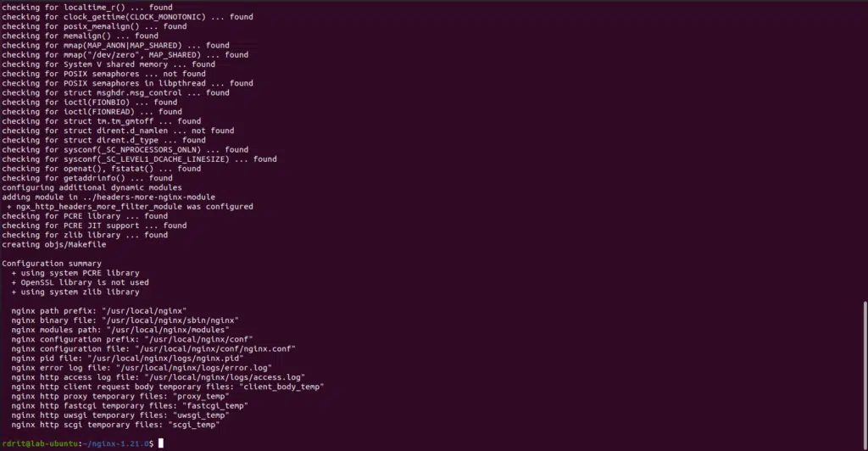Click the nginx.conf configuration file line
Image resolution: width=868 pixels, height=451 pixels.
pos(153,348)
